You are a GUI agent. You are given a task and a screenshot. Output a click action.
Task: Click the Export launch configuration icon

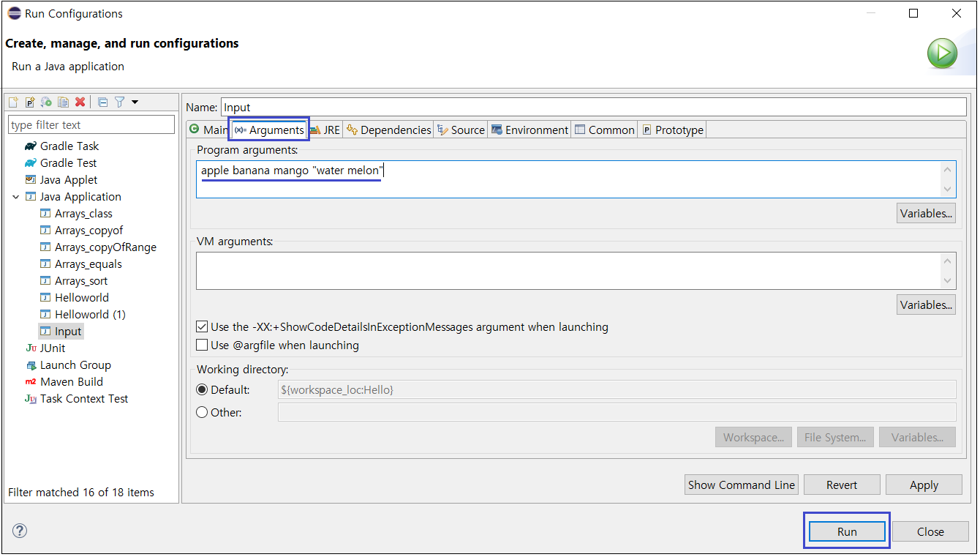pos(46,102)
